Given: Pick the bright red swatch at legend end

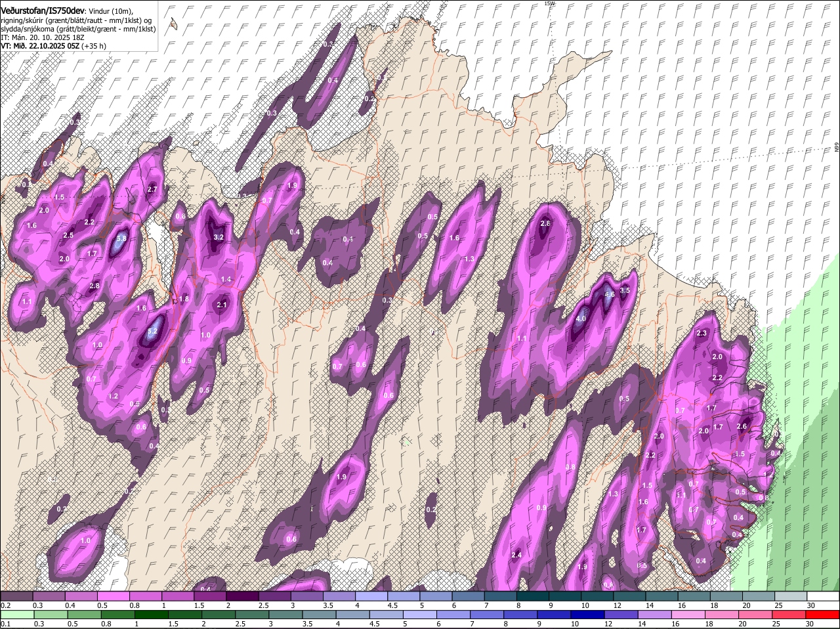Looking at the screenshot, I should click(x=823, y=615).
